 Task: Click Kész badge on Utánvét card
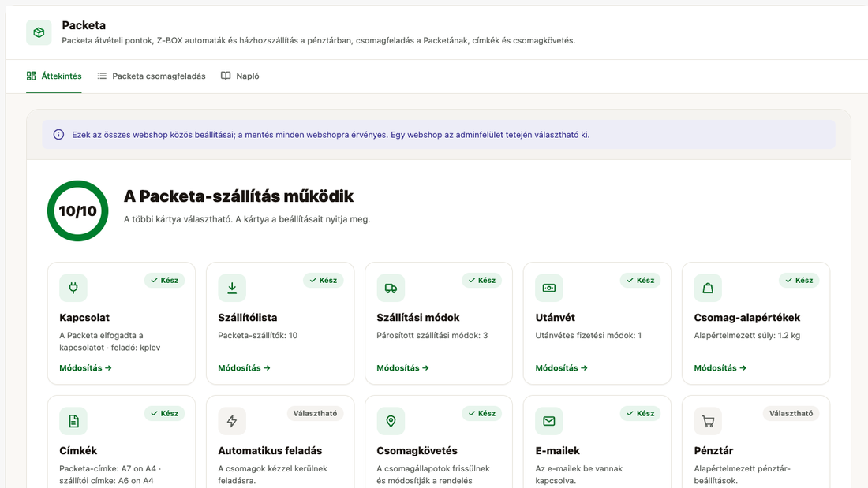coord(641,280)
